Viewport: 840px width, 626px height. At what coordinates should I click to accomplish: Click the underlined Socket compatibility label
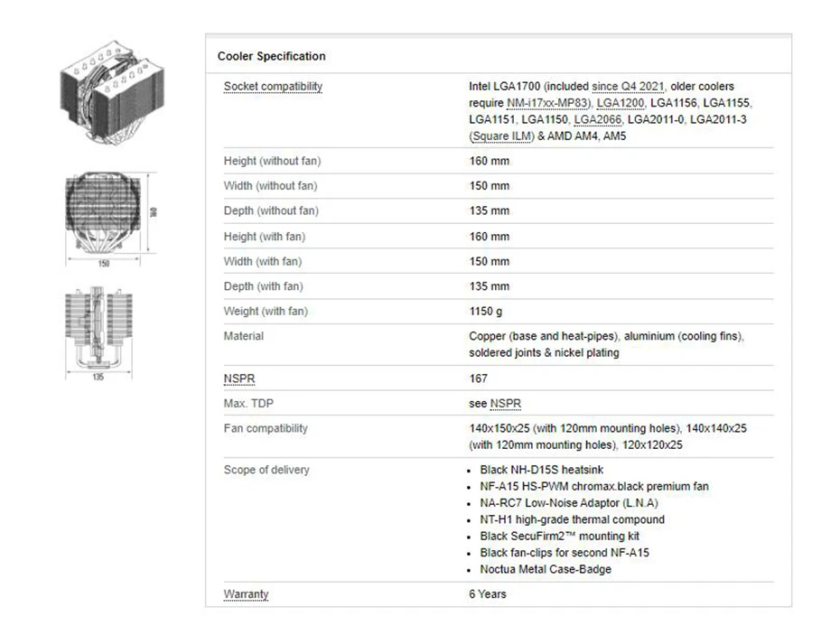(x=273, y=87)
